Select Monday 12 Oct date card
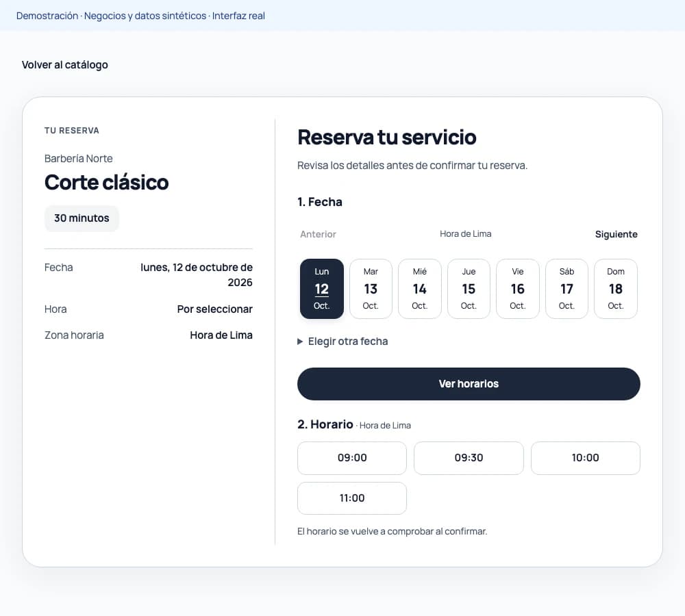Viewport: 685px width, 616px height. (321, 289)
